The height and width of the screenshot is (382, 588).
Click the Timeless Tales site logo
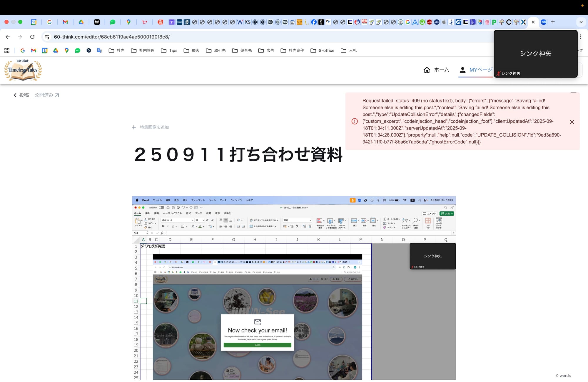point(23,70)
